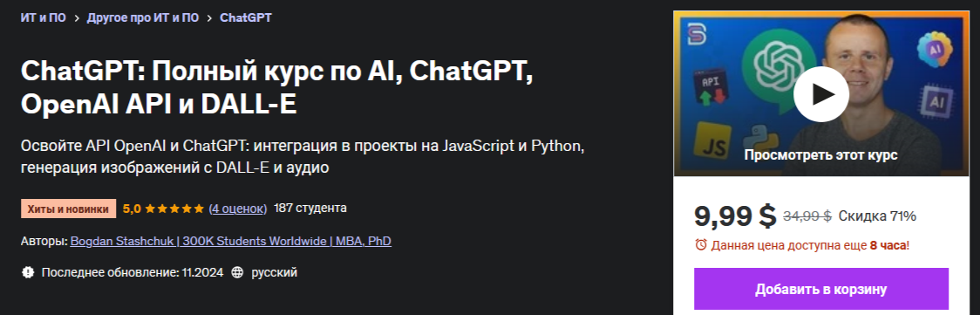
Task: Click the alarm clock icon near the price timer
Action: tap(701, 245)
